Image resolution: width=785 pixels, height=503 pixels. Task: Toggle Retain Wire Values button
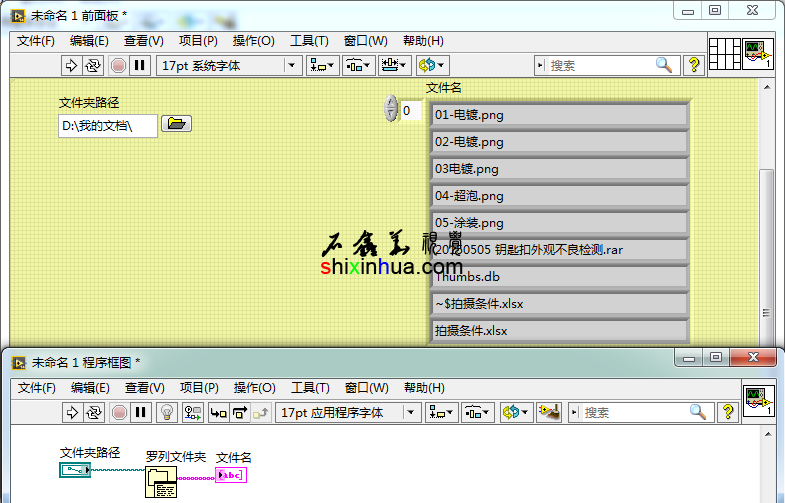pos(193,412)
